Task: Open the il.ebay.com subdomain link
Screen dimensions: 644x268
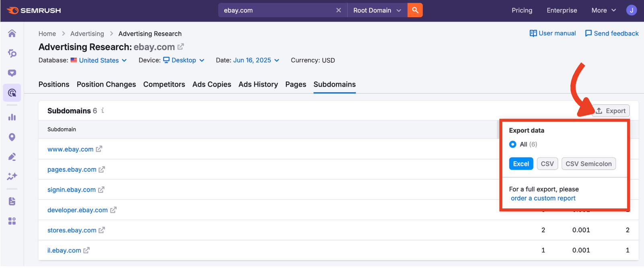Action: tap(64, 250)
